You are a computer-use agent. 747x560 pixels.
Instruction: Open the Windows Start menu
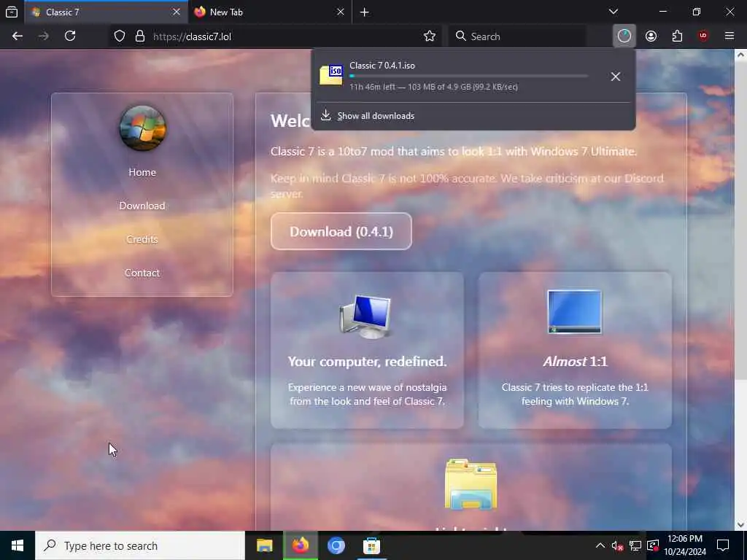18,545
